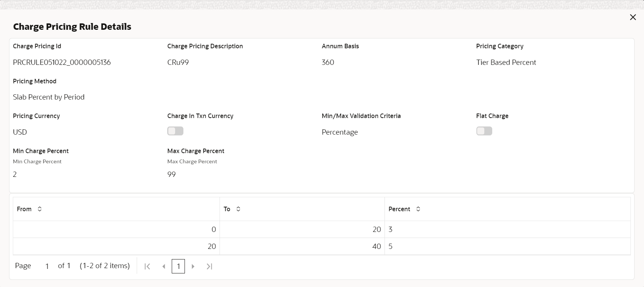Click the From column header

coord(24,209)
